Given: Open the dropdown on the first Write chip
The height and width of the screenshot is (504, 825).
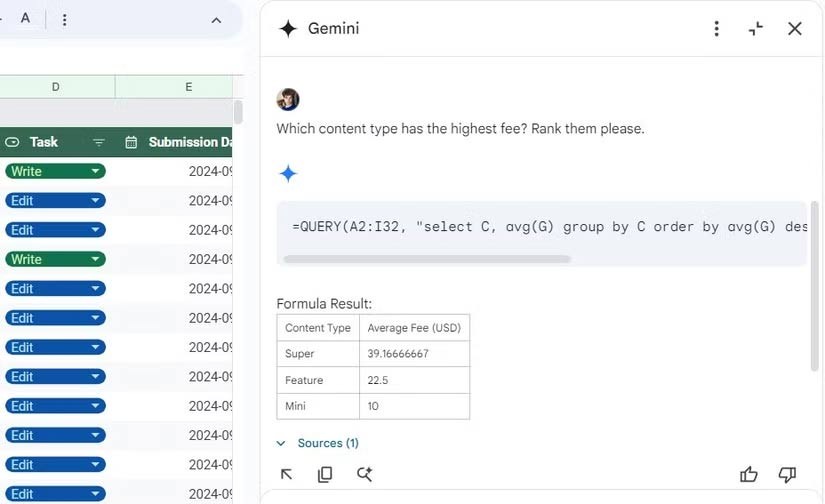Looking at the screenshot, I should (96, 172).
